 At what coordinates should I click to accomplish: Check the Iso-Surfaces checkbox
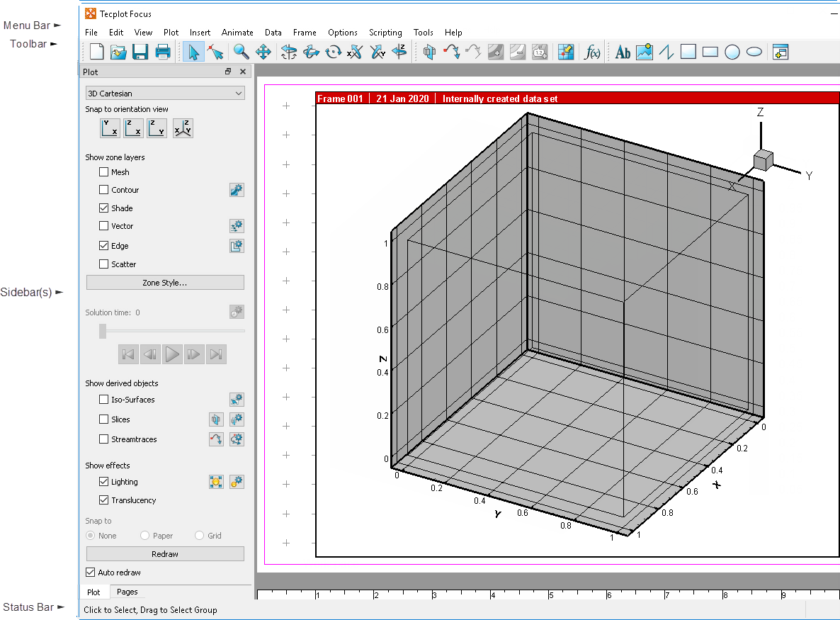point(104,399)
